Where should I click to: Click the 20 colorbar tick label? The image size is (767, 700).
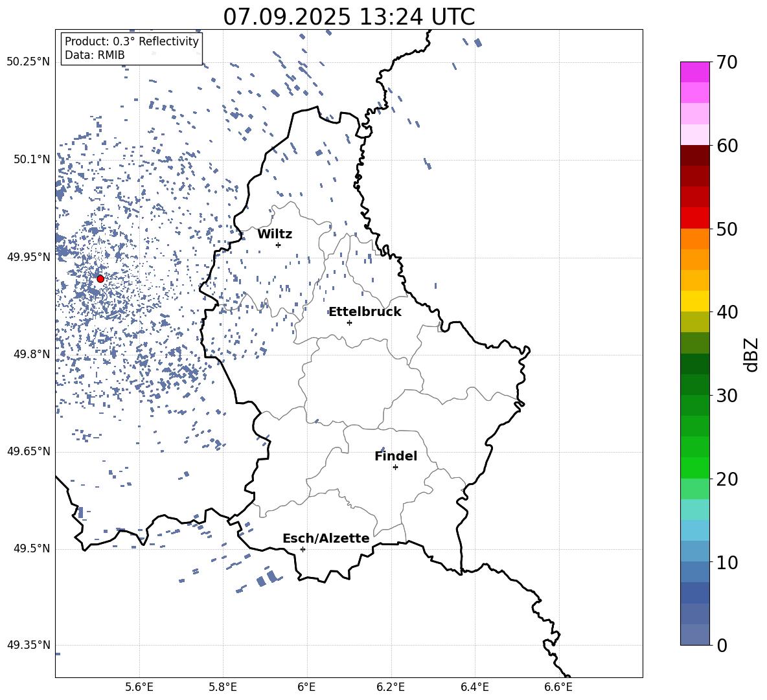pyautogui.click(x=727, y=479)
